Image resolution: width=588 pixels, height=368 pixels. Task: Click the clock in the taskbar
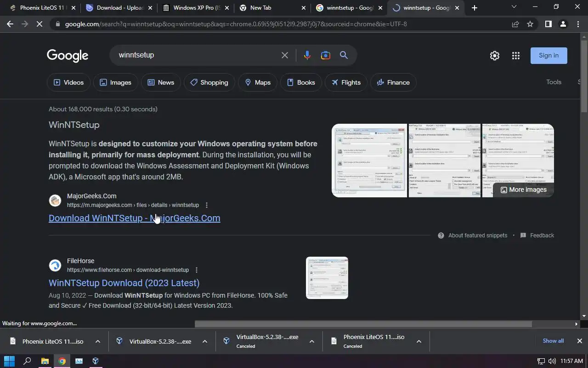(x=571, y=361)
